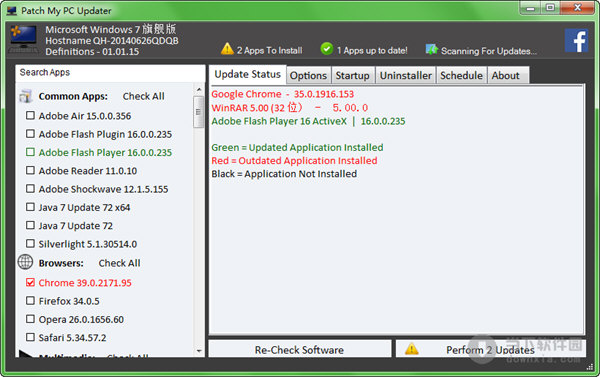Toggle the Adobe Flash Player 16.0.0.235 checkbox
Viewport: 600px width, 377px height.
click(x=30, y=152)
